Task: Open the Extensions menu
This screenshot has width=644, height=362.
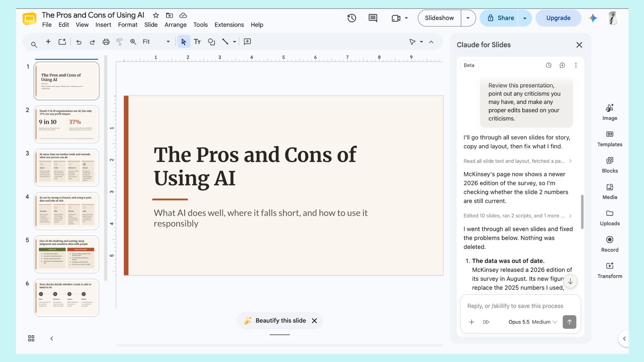Action: click(229, 25)
